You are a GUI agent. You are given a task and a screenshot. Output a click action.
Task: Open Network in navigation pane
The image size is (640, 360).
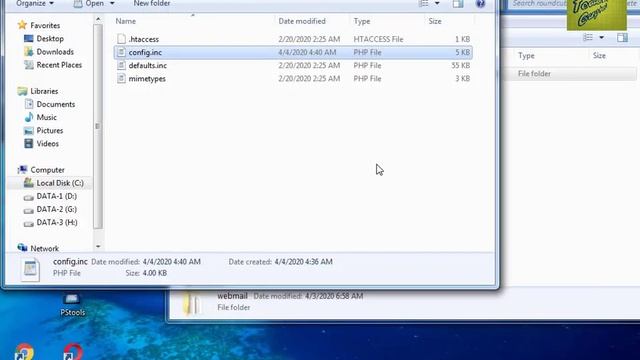[44, 248]
